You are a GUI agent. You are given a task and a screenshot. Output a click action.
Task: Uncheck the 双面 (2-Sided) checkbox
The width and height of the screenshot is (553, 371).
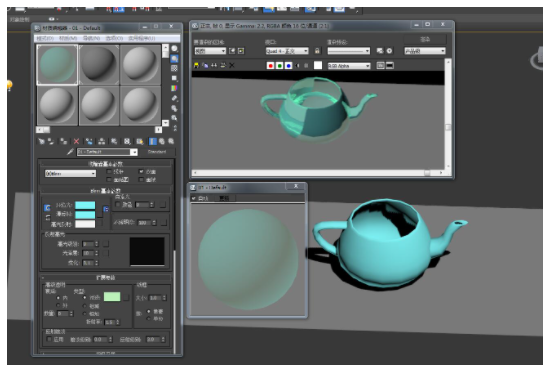coord(141,172)
